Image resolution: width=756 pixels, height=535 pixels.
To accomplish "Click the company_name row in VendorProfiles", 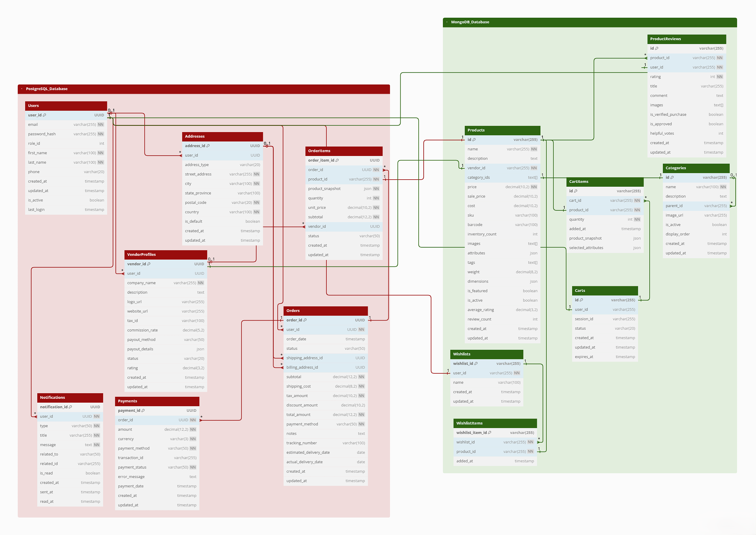I will click(x=166, y=283).
